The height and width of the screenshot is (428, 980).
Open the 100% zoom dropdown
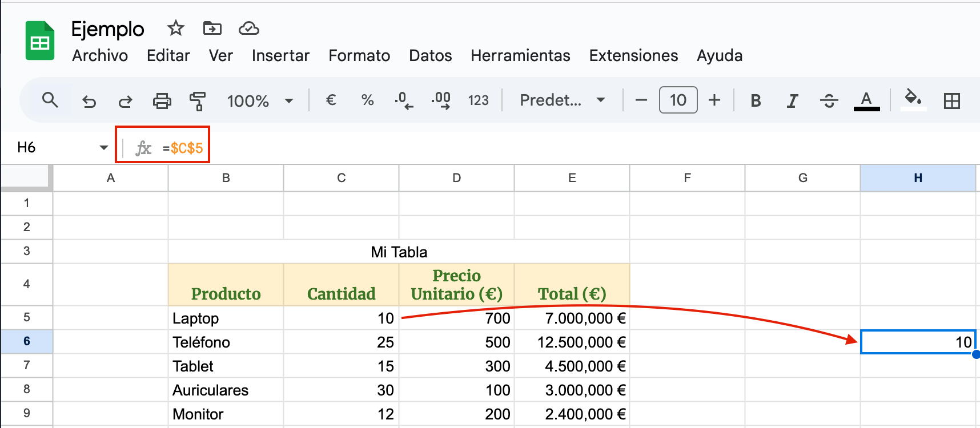[260, 101]
